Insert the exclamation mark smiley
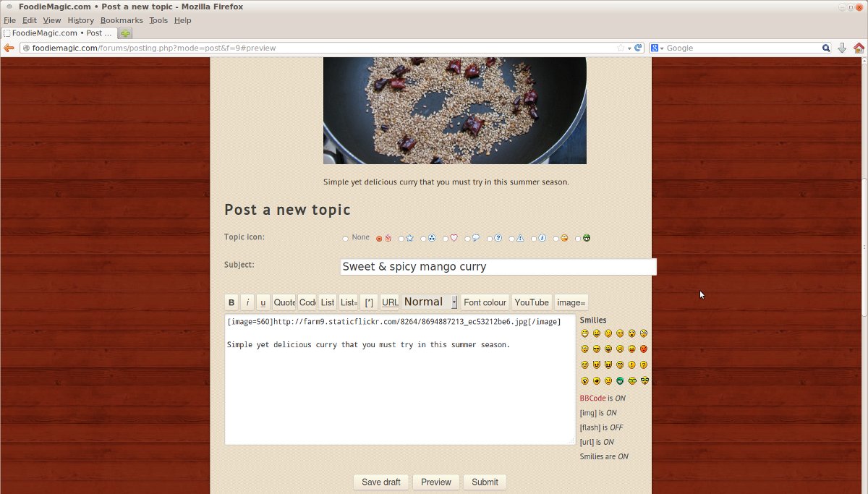868x494 pixels. pyautogui.click(x=631, y=365)
